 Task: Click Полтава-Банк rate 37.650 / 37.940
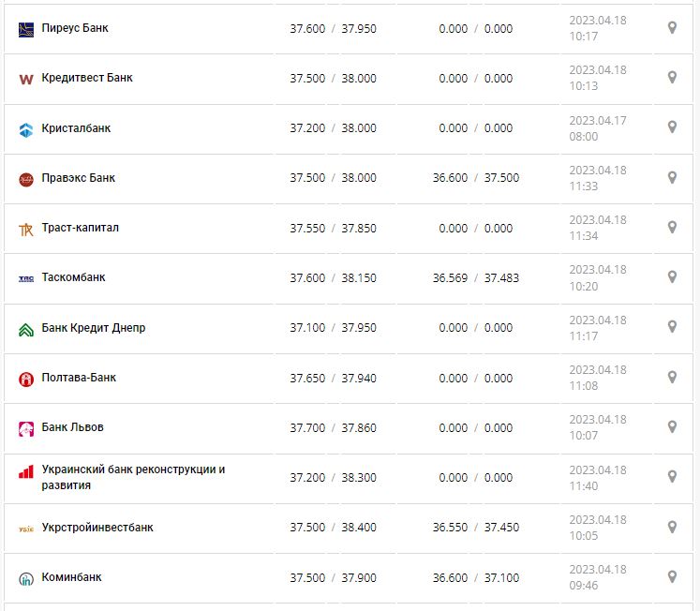333,378
